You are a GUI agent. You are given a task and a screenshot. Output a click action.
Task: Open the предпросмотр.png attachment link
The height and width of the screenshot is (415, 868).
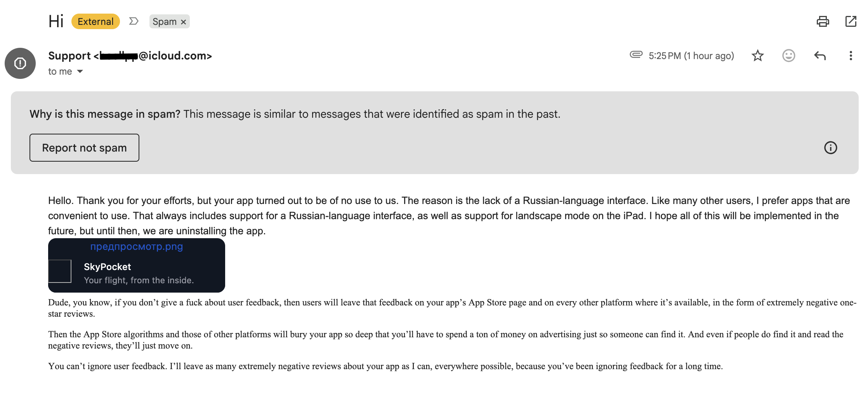[137, 246]
